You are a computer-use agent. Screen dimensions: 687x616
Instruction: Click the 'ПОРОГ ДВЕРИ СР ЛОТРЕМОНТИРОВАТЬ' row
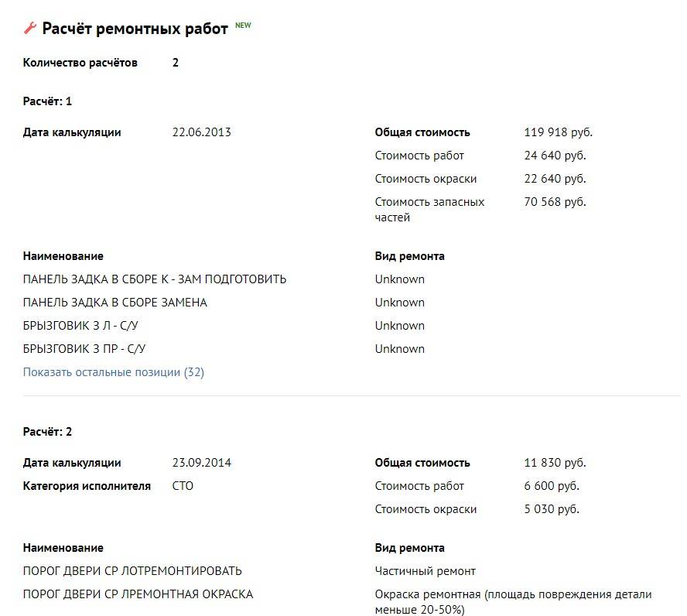(x=132, y=571)
